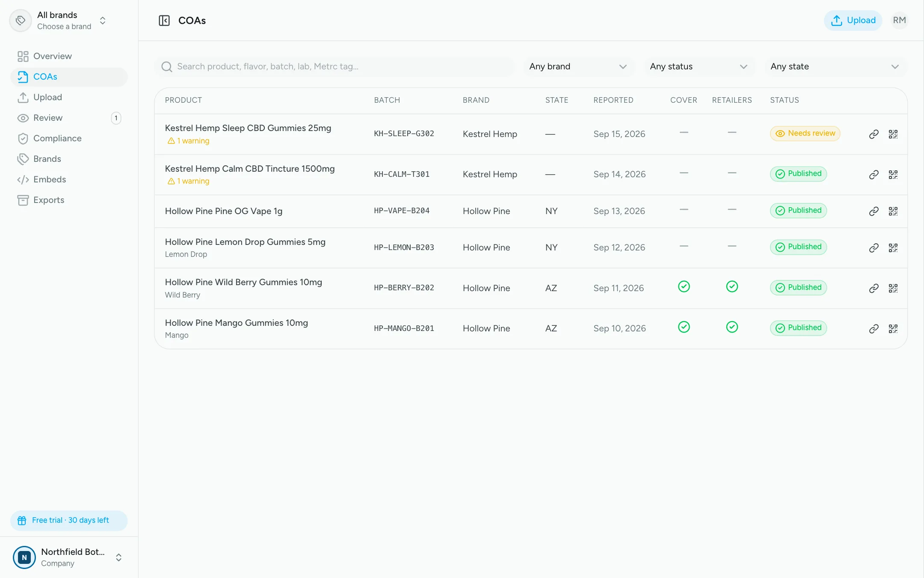Open QR code for KH-SLEEP-G302 row
The height and width of the screenshot is (578, 924).
coord(893,134)
